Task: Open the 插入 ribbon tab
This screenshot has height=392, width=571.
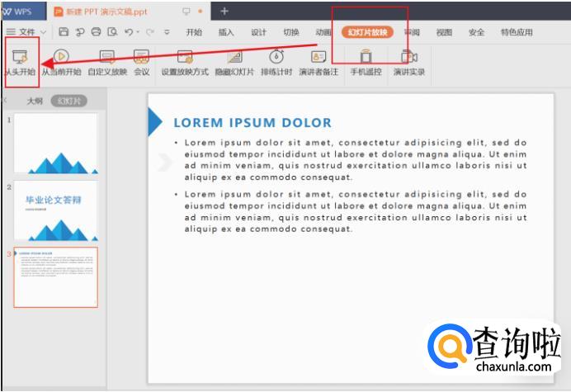Action: point(226,32)
